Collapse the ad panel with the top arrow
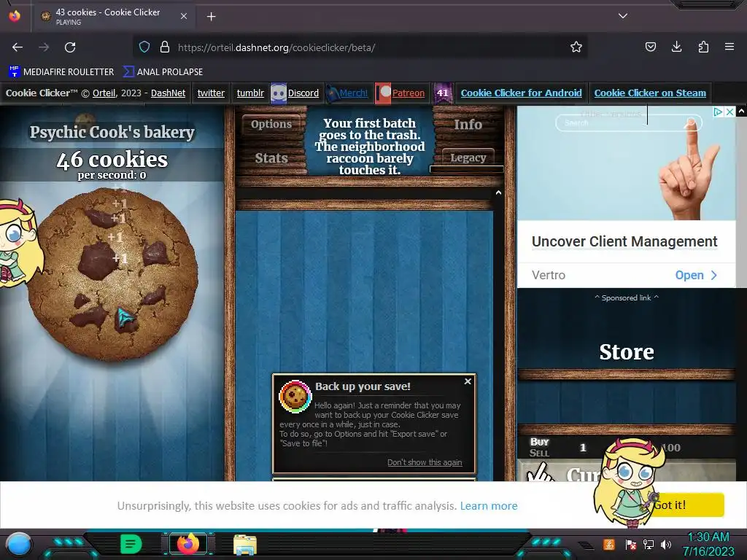The height and width of the screenshot is (560, 747). coord(741,112)
